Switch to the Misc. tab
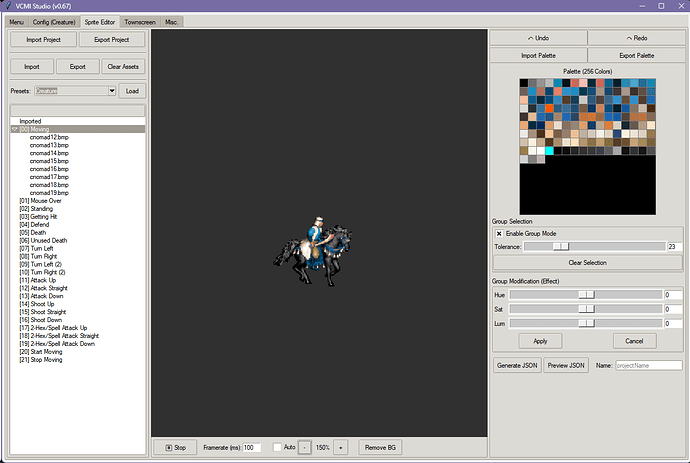 172,22
